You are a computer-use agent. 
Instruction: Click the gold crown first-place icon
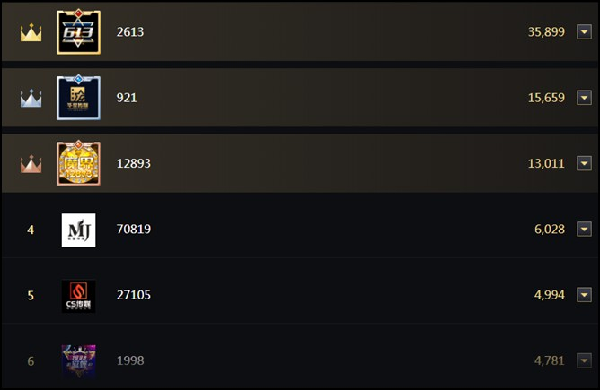point(31,32)
